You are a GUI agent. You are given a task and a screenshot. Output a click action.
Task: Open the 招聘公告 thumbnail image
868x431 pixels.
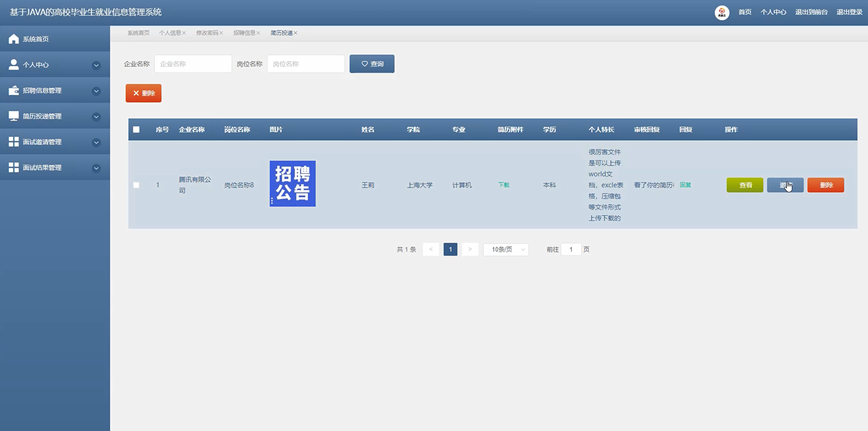click(292, 184)
